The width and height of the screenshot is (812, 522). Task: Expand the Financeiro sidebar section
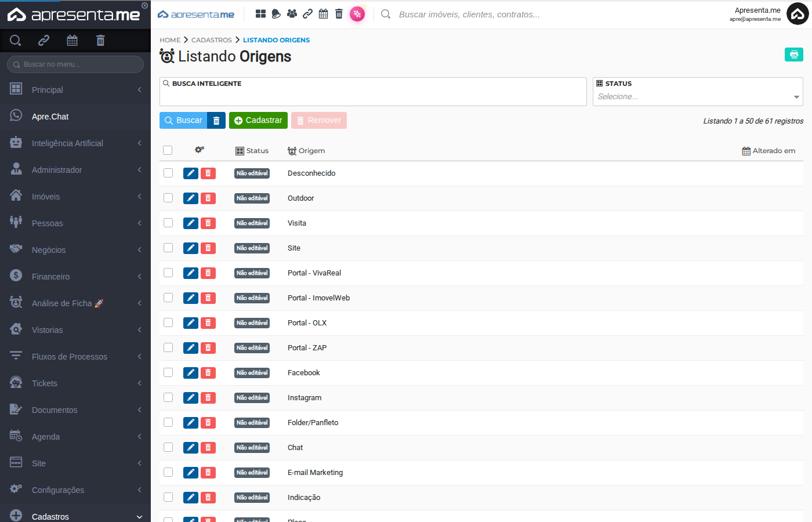tap(75, 277)
